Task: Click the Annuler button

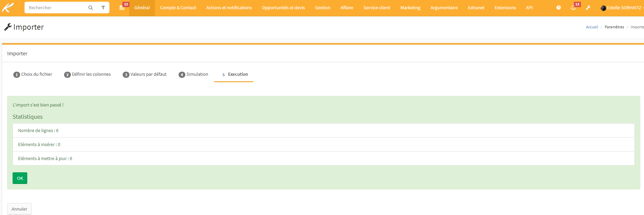Action: pyautogui.click(x=19, y=209)
